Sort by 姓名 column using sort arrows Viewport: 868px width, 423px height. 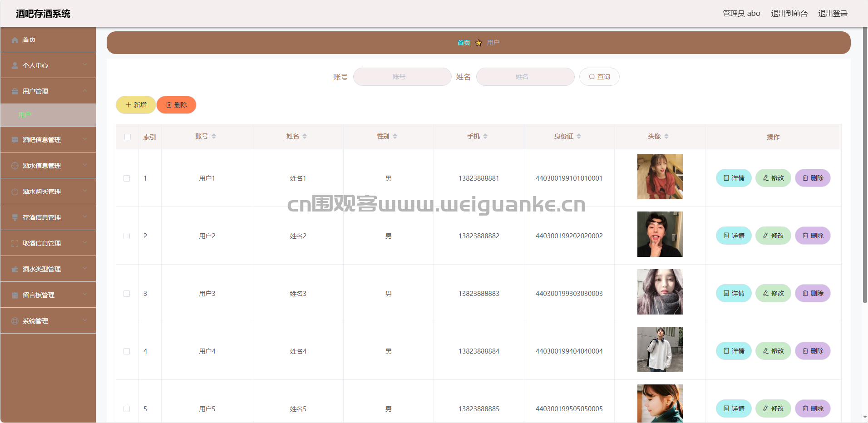click(x=305, y=137)
